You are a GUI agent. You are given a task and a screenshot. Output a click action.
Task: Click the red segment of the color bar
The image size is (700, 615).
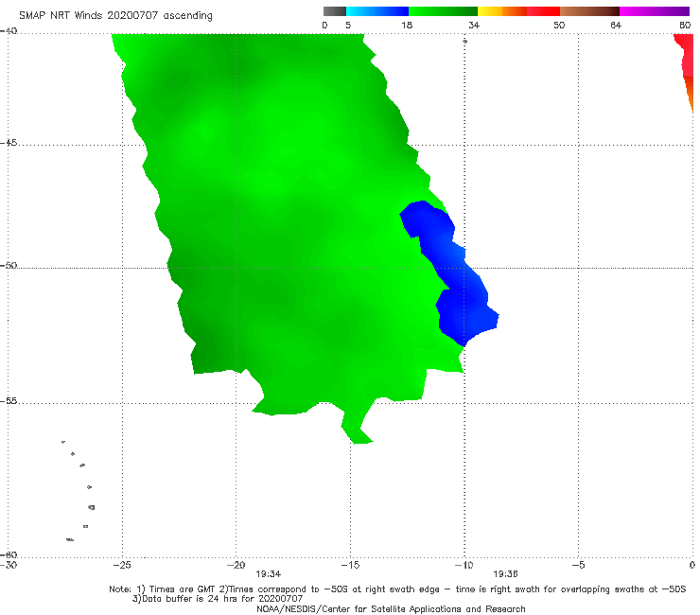543,11
